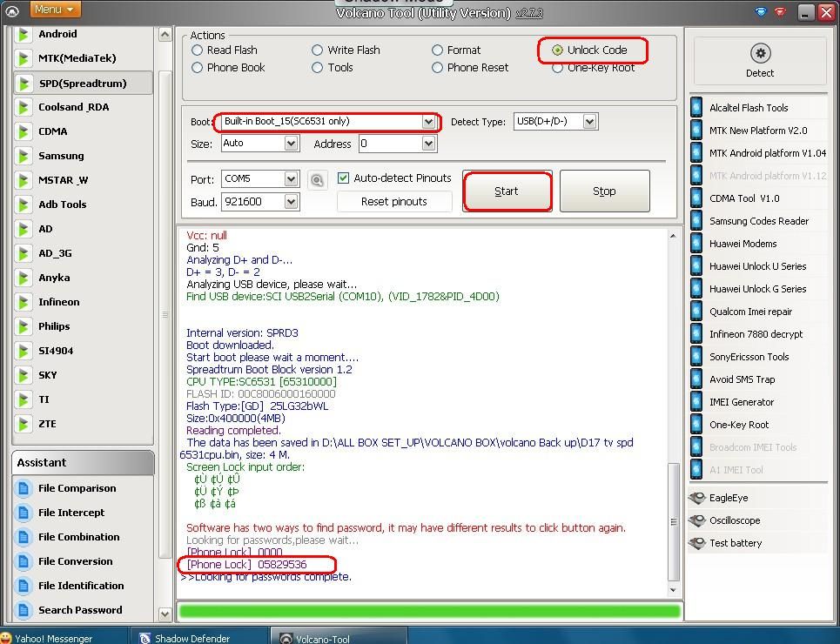Image resolution: width=840 pixels, height=644 pixels.
Task: Select the Phone Reset radio option
Action: point(438,68)
